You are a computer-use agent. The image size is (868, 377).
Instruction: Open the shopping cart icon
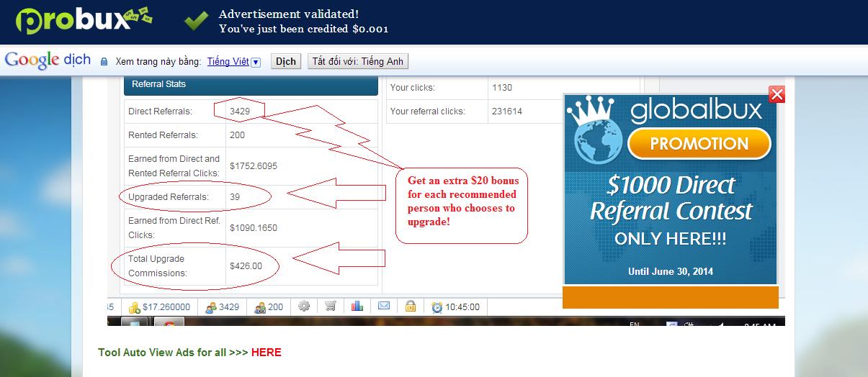[x=330, y=306]
